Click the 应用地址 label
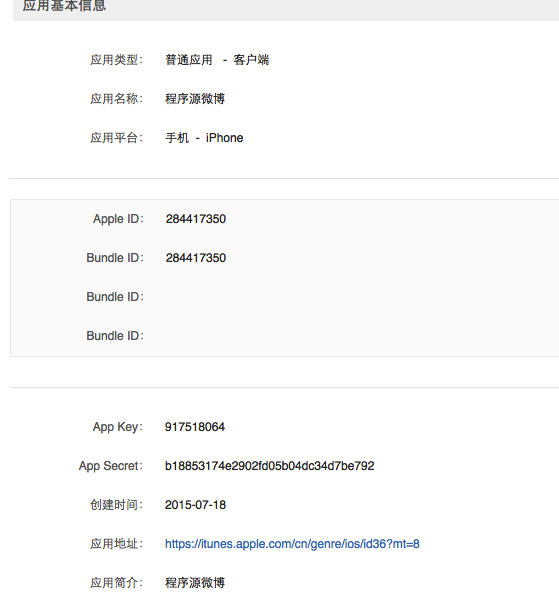The height and width of the screenshot is (602, 559). [x=116, y=544]
